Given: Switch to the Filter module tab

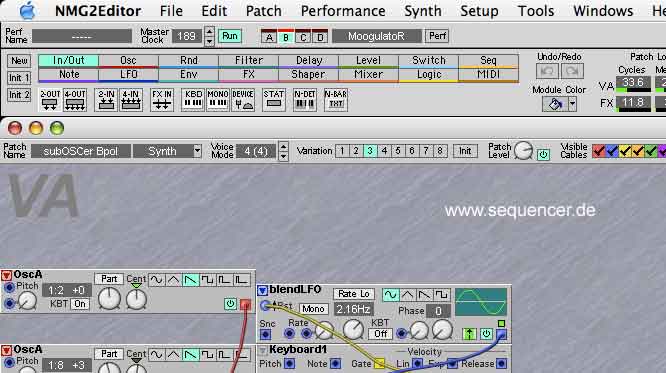Looking at the screenshot, I should tap(249, 61).
